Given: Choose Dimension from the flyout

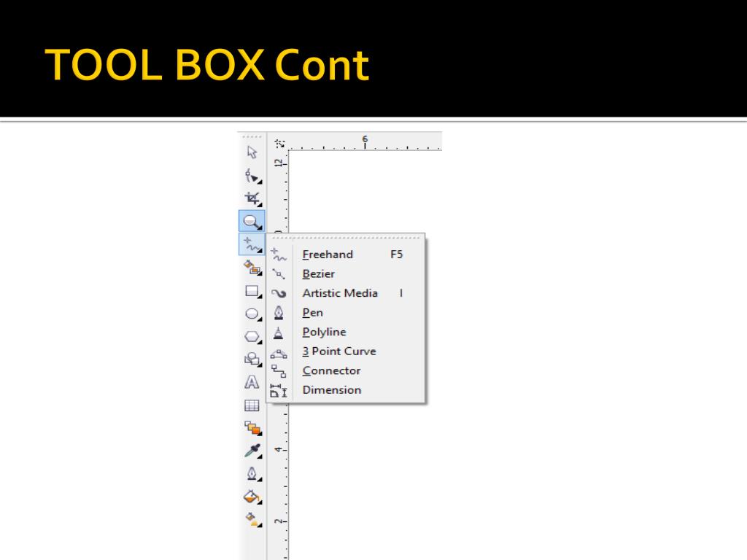Looking at the screenshot, I should 345,390.
